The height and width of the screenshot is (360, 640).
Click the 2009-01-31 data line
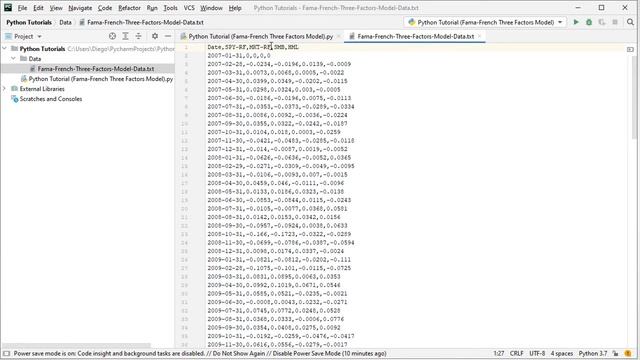tap(279, 260)
